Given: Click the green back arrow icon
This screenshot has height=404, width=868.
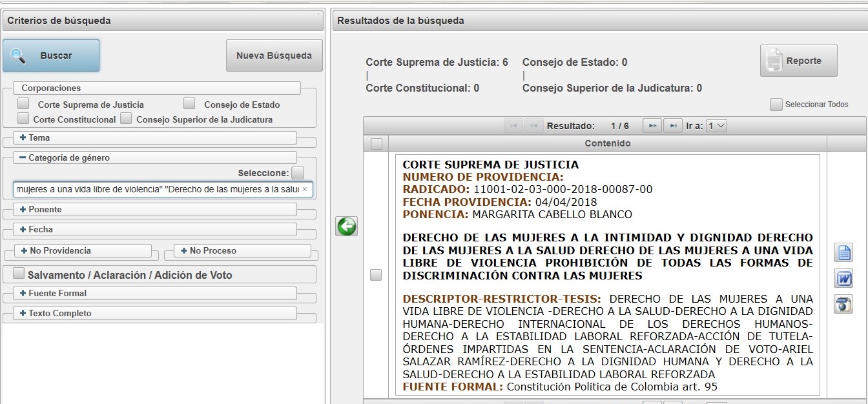Looking at the screenshot, I should 346,227.
